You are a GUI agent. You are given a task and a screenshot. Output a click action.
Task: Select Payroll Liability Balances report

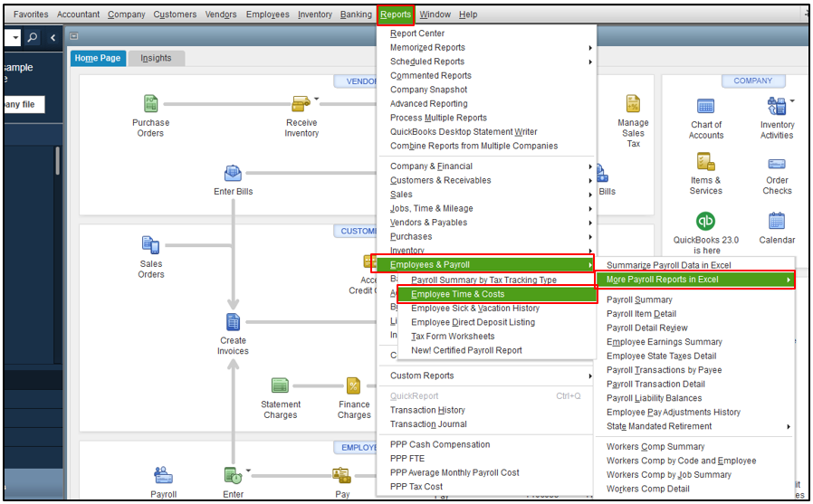(654, 398)
